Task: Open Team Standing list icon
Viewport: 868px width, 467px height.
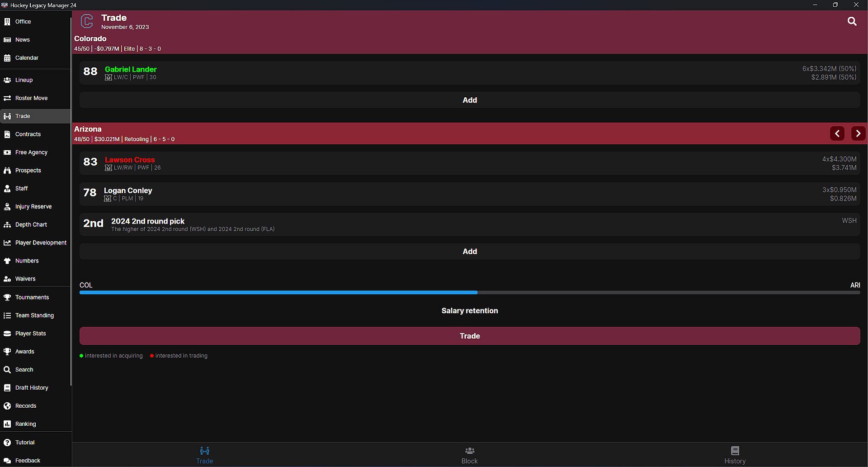Action: 7,316
